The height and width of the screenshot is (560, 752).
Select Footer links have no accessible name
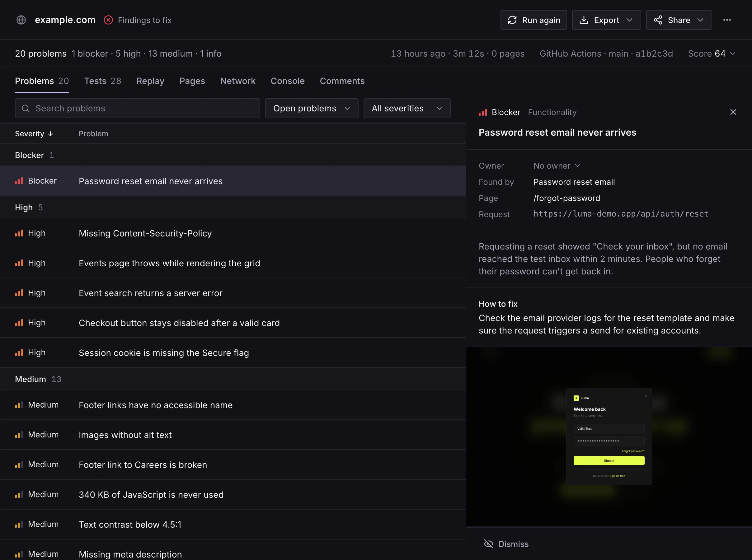[x=233, y=405]
